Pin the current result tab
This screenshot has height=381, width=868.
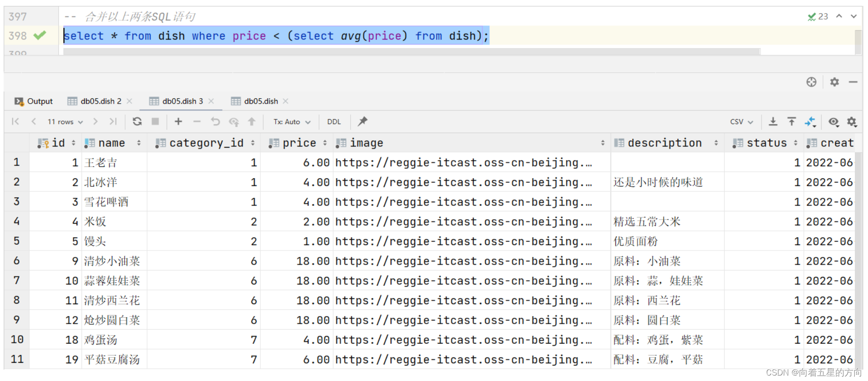click(362, 121)
